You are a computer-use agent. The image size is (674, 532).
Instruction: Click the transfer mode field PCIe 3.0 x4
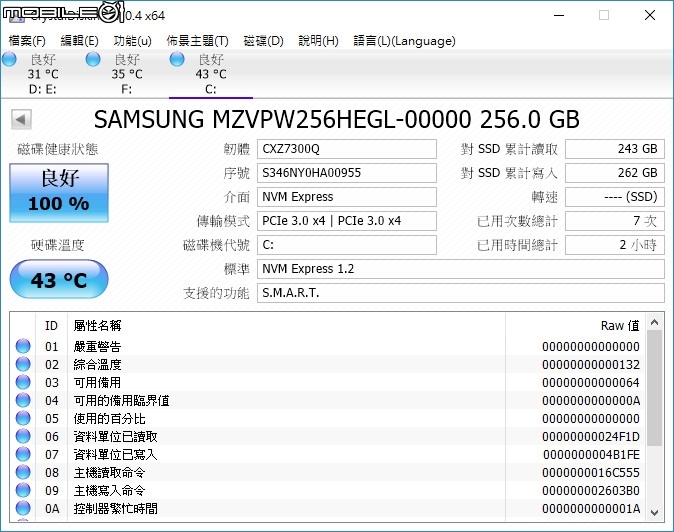tap(347, 221)
